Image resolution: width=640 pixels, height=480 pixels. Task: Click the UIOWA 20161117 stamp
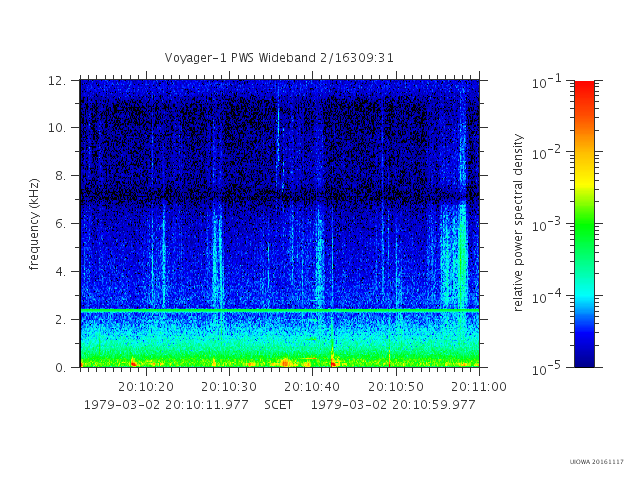597,462
